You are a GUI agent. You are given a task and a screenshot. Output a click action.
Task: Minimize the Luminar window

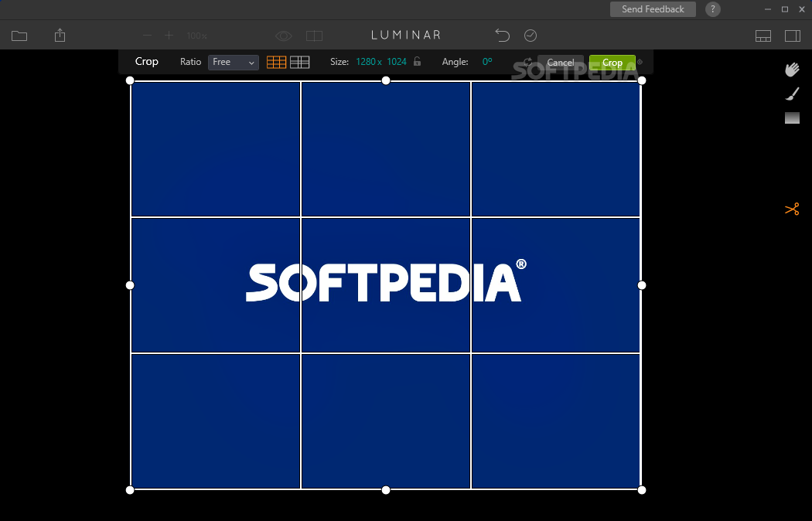[768, 9]
